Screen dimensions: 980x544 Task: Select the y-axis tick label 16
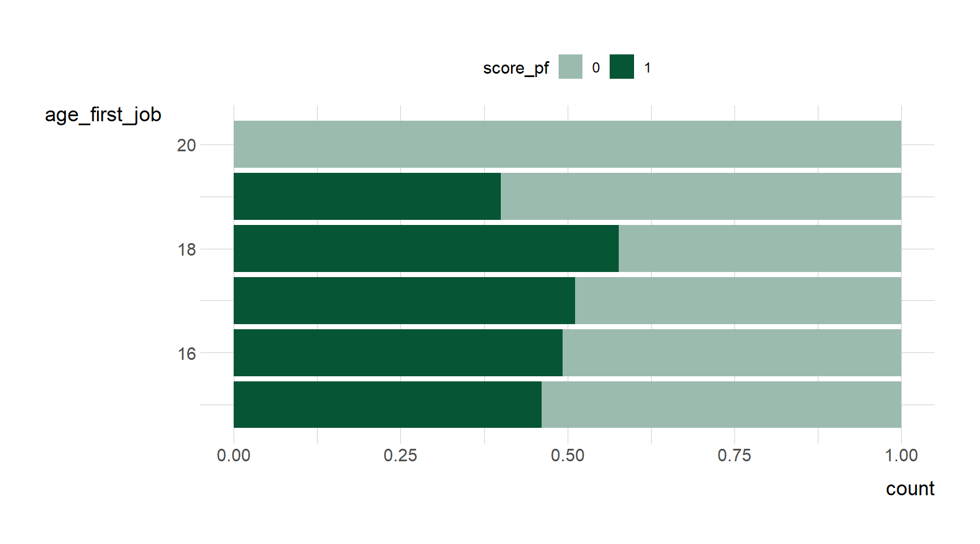pyautogui.click(x=186, y=354)
